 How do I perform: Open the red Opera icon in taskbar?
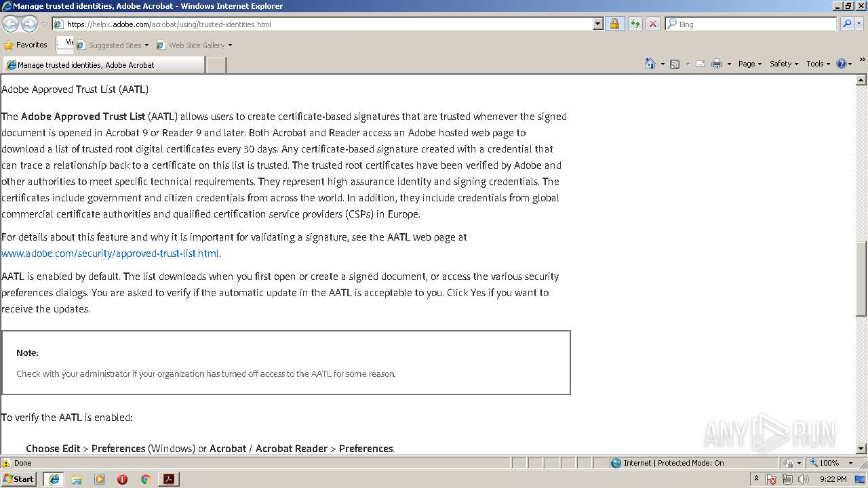point(123,479)
